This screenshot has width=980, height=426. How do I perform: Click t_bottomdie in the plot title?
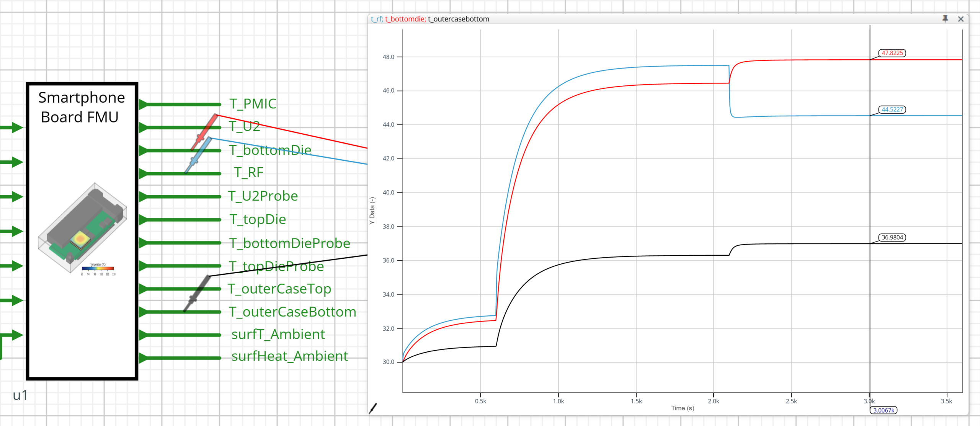pyautogui.click(x=405, y=19)
